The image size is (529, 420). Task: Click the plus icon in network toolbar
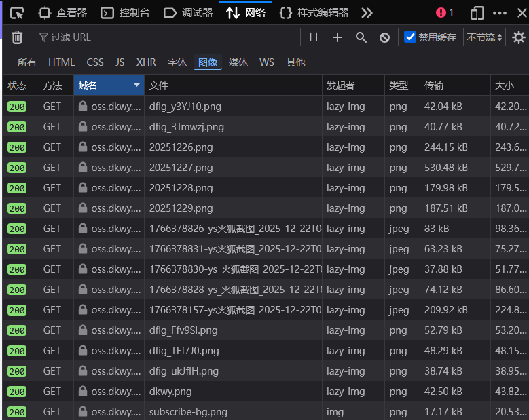[338, 37]
